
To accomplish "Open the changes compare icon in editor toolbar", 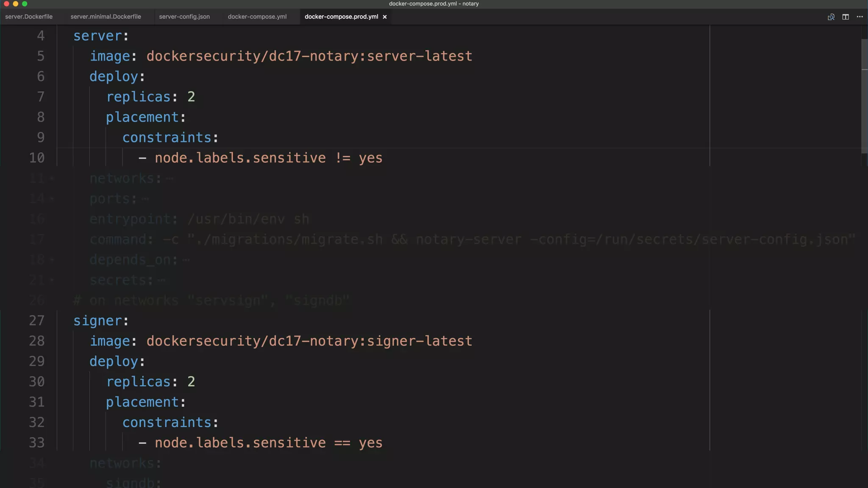I will (x=831, y=17).
